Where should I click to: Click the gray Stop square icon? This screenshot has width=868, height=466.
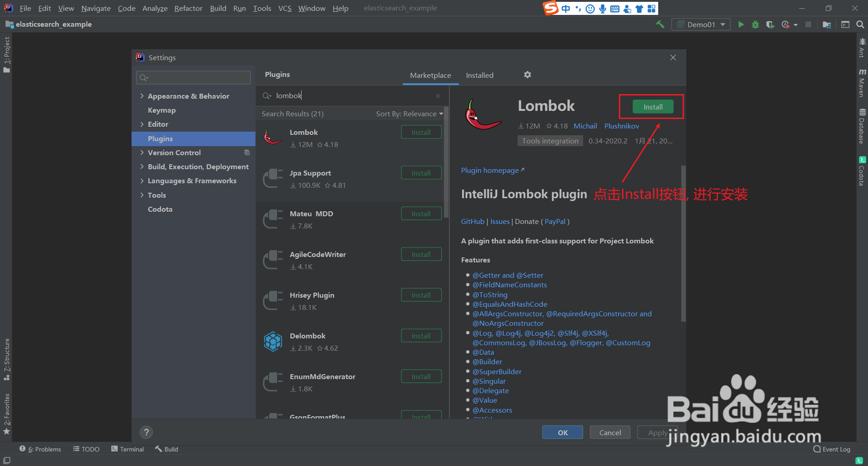(x=808, y=24)
